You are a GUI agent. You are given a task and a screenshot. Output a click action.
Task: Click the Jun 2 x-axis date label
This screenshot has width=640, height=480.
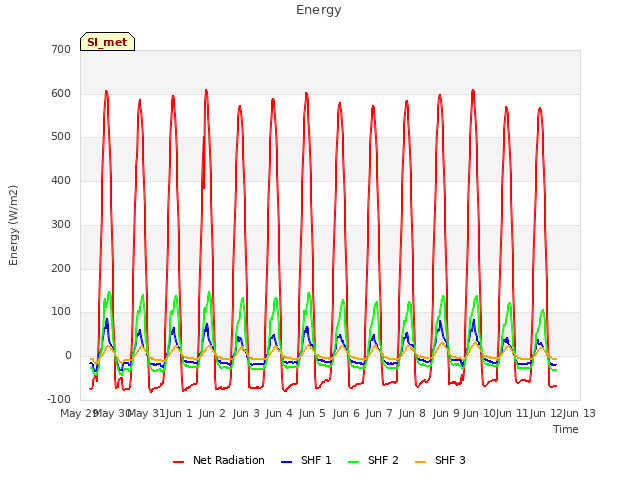[212, 413]
